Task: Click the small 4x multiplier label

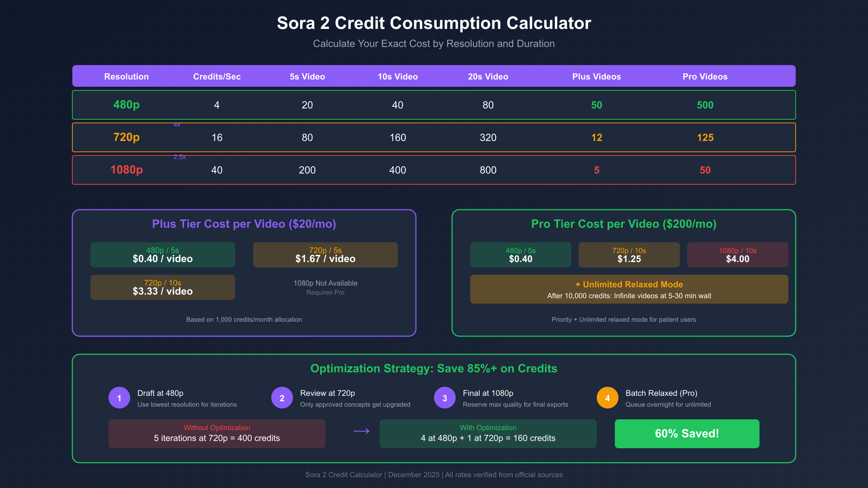Action: 177,125
